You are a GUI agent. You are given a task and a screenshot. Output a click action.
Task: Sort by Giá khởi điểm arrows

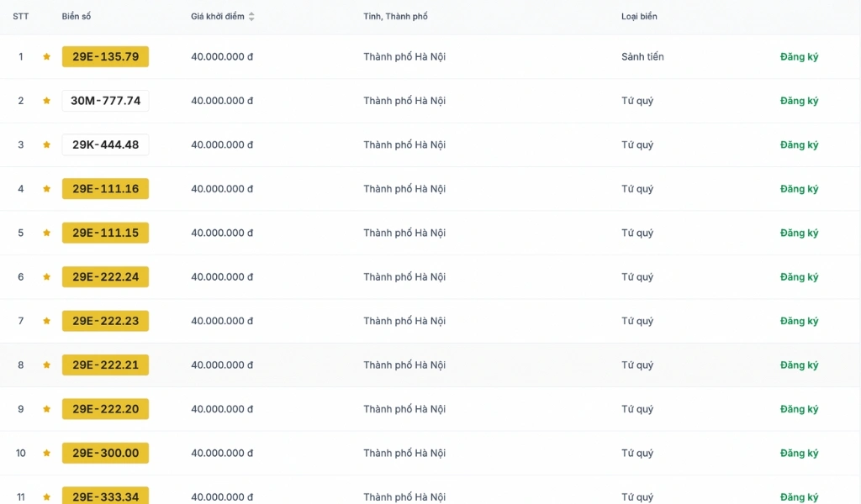click(251, 17)
